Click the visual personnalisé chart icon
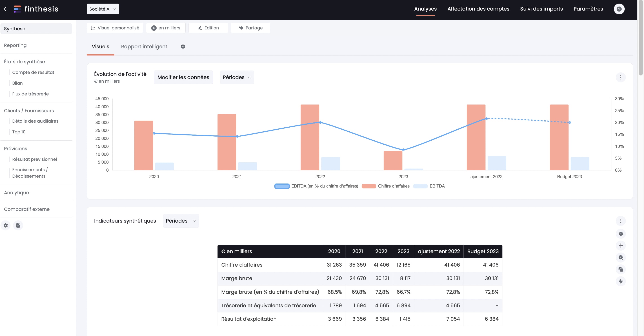Image resolution: width=644 pixels, height=336 pixels. 92,28
